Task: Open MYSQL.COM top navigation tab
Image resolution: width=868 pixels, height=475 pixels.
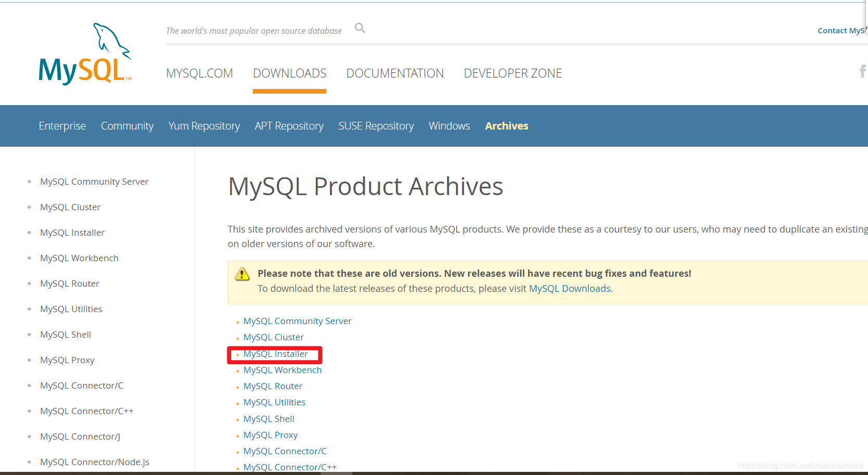Action: tap(199, 73)
